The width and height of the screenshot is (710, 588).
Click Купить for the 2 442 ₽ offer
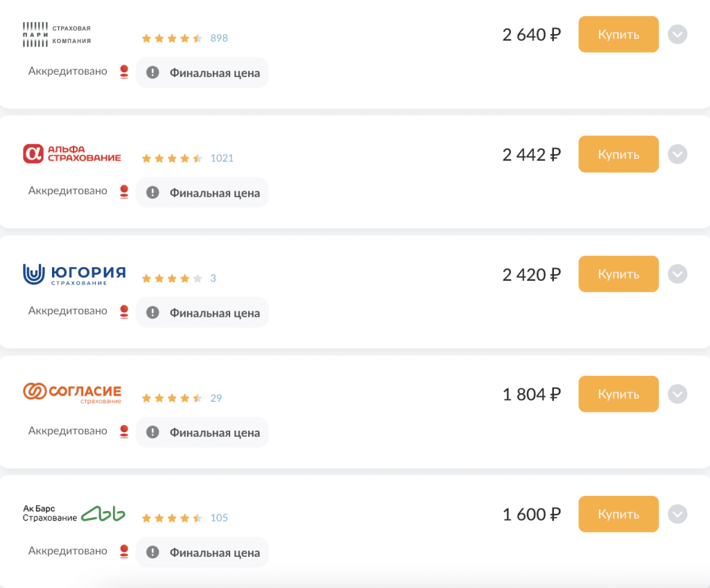pyautogui.click(x=618, y=154)
